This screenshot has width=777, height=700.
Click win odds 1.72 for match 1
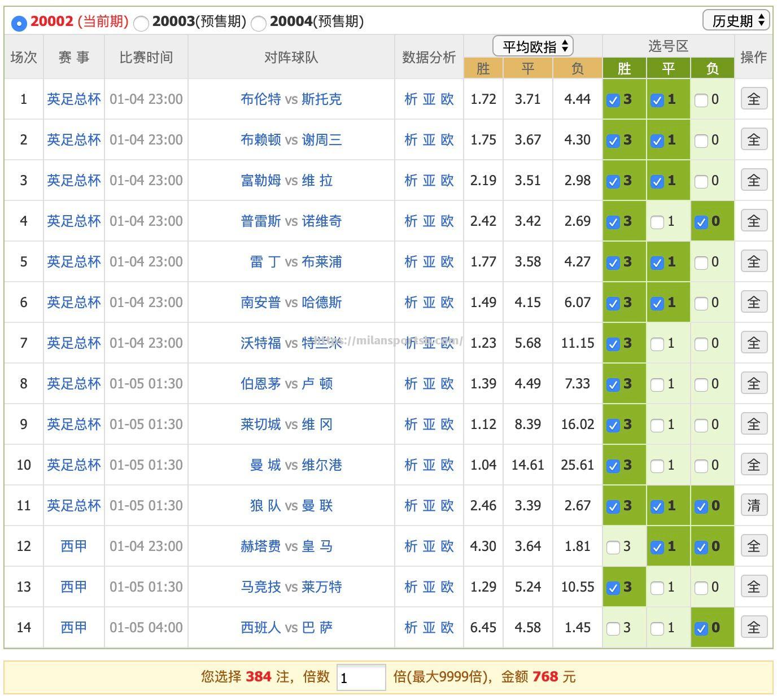483,99
